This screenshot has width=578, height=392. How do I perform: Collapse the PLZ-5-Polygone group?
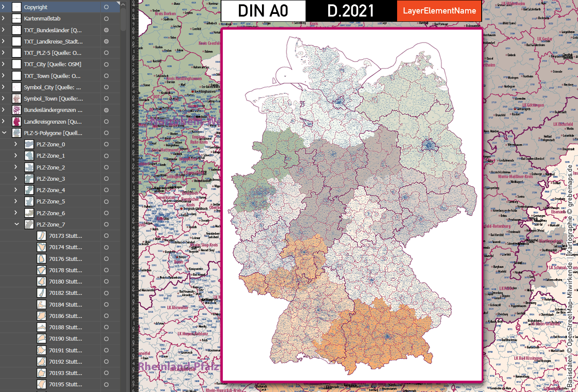point(4,132)
